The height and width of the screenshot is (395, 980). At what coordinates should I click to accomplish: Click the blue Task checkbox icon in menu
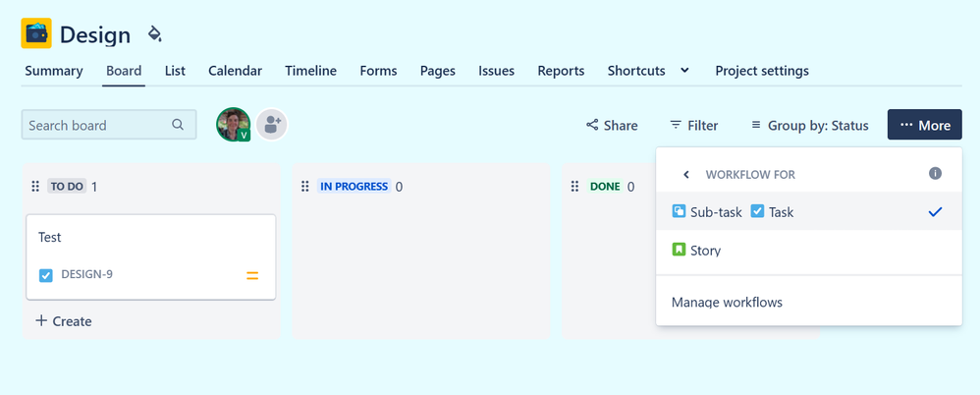click(x=757, y=211)
